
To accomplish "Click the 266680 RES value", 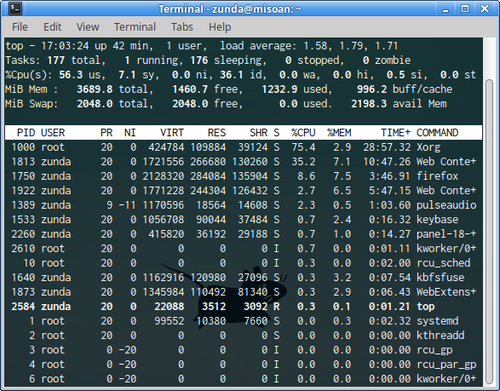I will click(208, 162).
